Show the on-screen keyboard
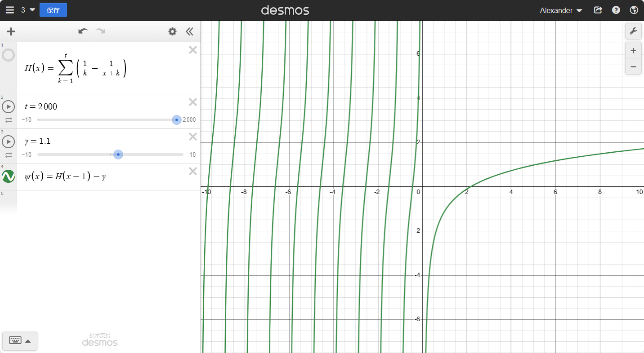The image size is (644, 353). coord(20,341)
